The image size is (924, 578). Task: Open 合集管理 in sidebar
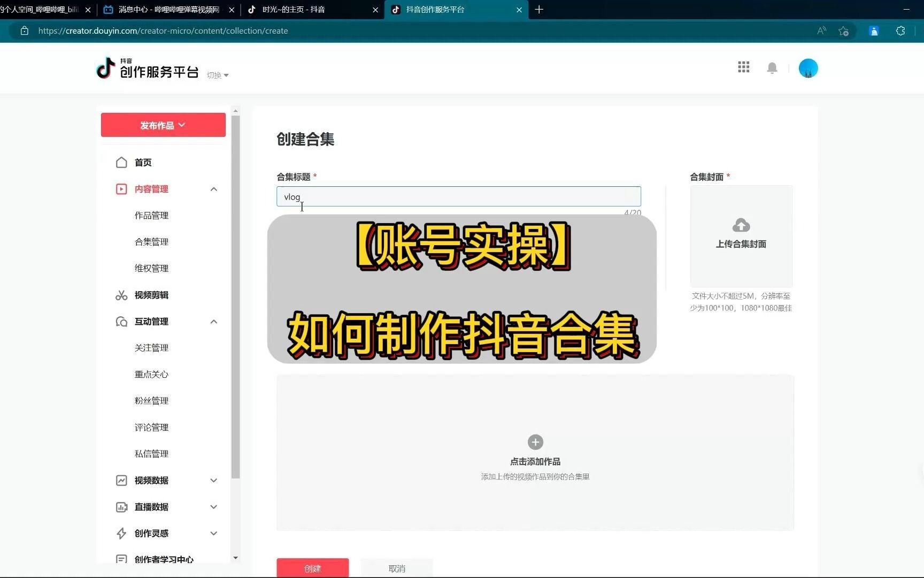coord(151,242)
